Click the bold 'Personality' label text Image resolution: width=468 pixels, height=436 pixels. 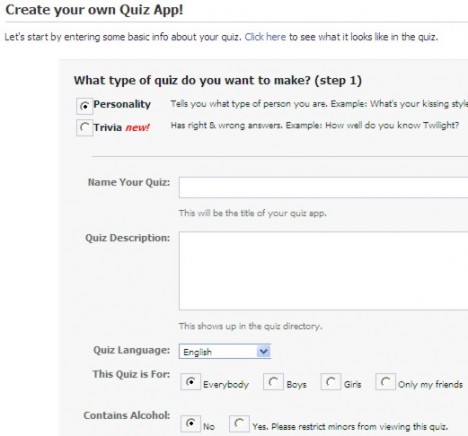[122, 104]
